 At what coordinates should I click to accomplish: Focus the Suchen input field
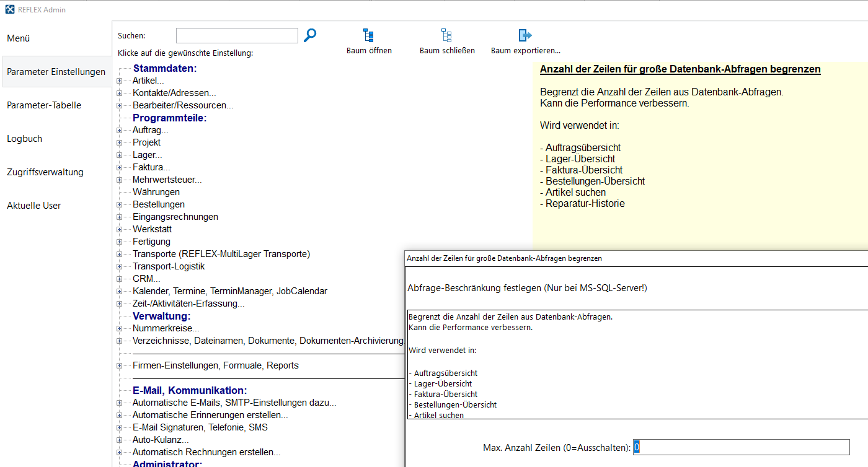[x=237, y=36]
